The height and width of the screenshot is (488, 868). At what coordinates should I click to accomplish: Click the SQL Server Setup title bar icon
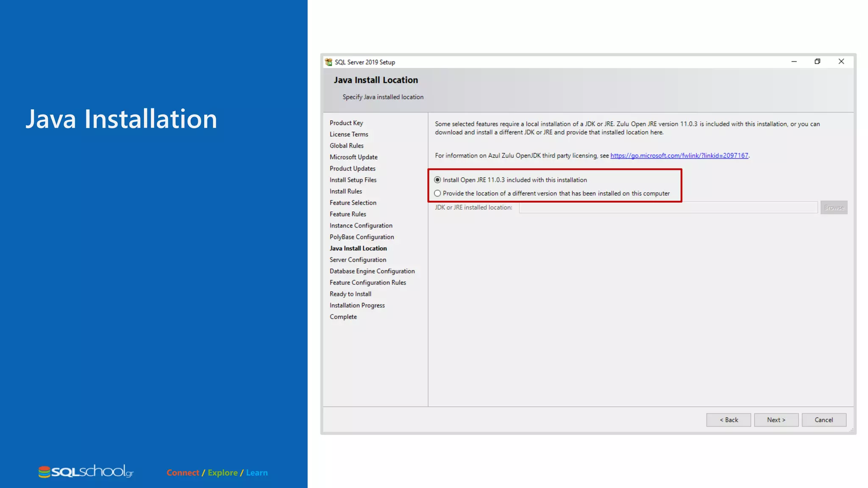coord(328,62)
